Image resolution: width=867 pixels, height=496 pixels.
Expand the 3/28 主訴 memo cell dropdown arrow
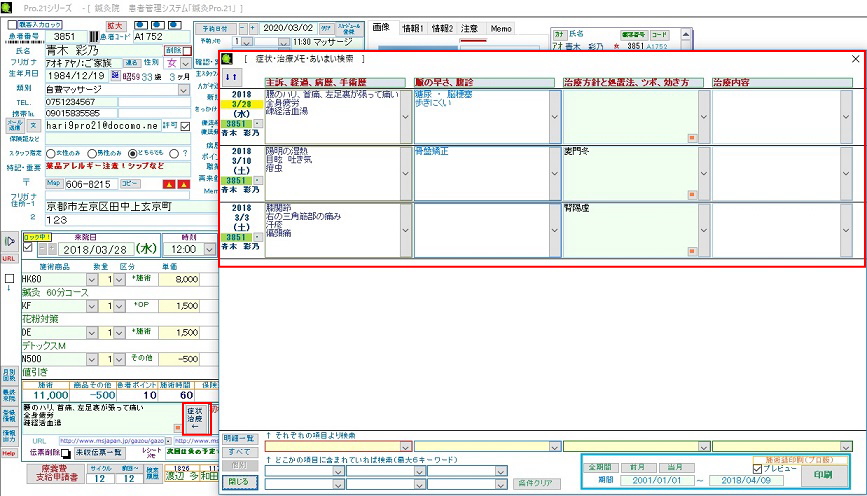406,117
